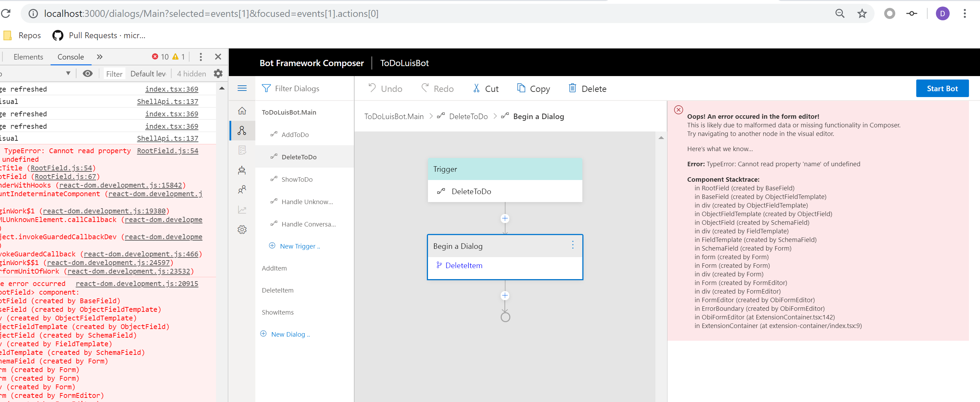
Task: Open the Pull Requests bookmark
Action: coord(99,36)
